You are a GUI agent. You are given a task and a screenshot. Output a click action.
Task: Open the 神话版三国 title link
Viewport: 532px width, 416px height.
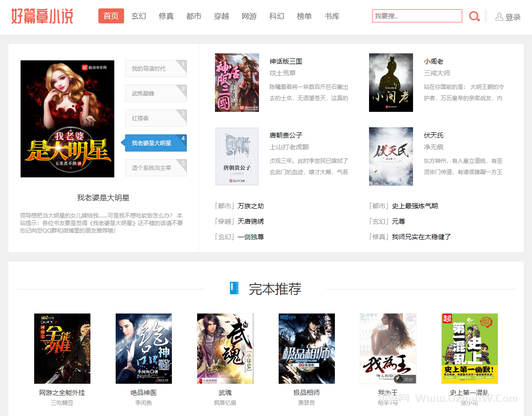[x=286, y=61]
